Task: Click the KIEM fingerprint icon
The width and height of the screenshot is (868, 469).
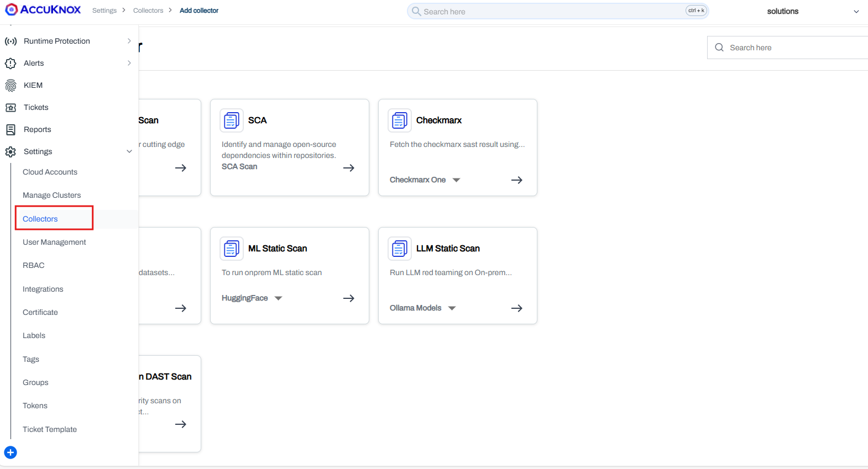Action: click(x=11, y=86)
